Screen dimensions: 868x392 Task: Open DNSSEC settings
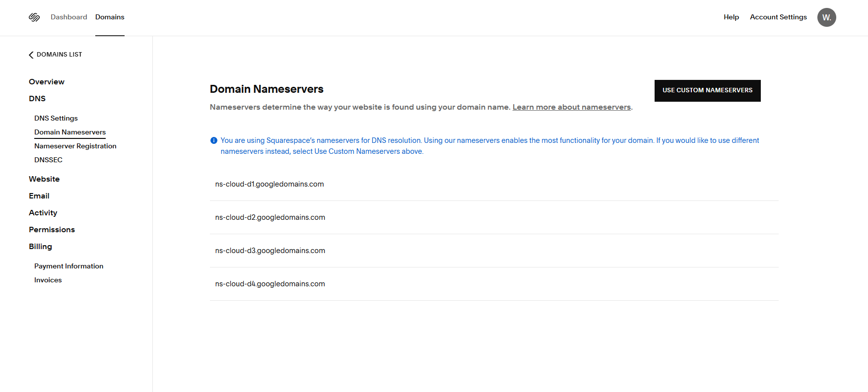click(48, 160)
